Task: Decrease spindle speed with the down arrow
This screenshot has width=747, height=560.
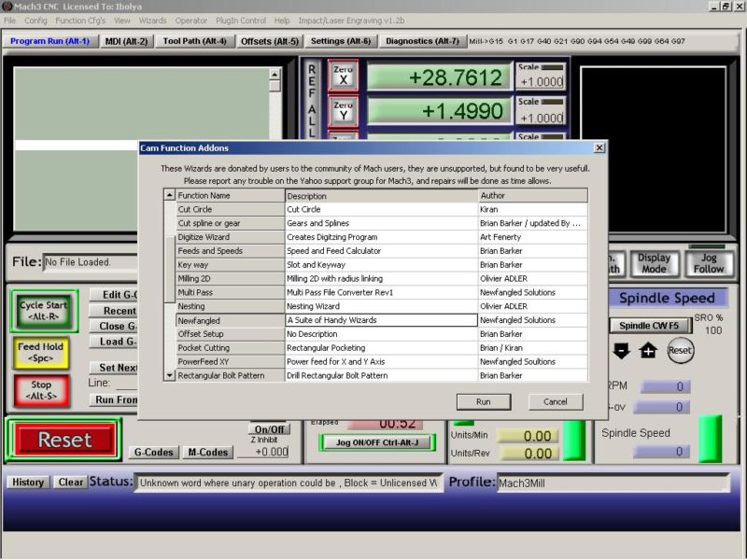Action: click(621, 351)
